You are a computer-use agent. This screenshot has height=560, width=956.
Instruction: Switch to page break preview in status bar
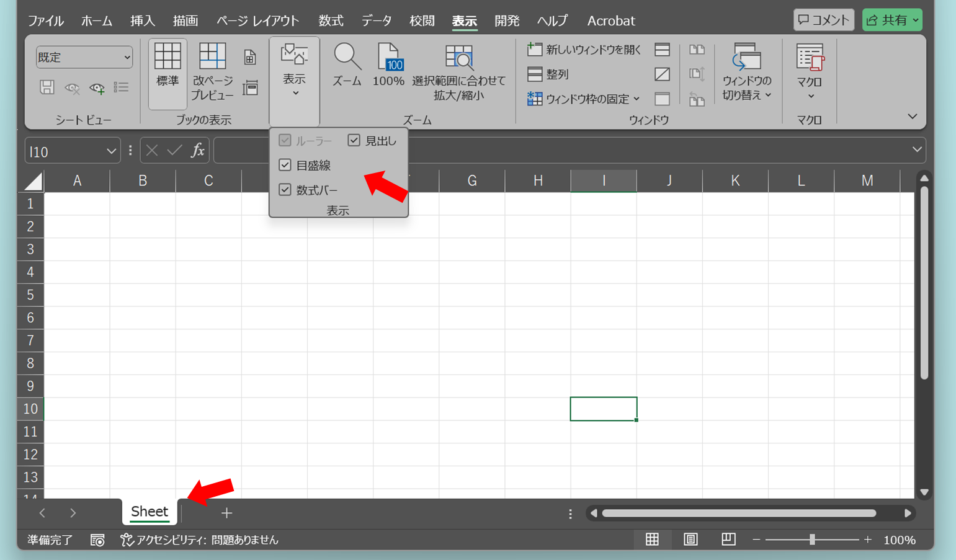tap(728, 540)
